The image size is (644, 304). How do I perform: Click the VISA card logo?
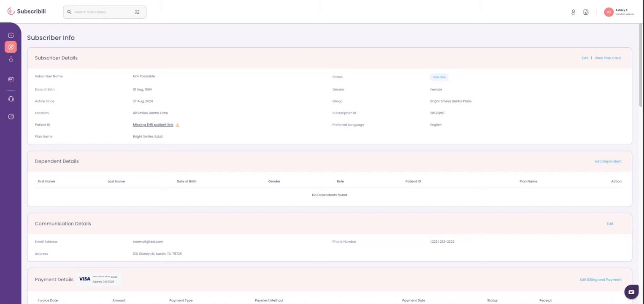[x=84, y=279]
